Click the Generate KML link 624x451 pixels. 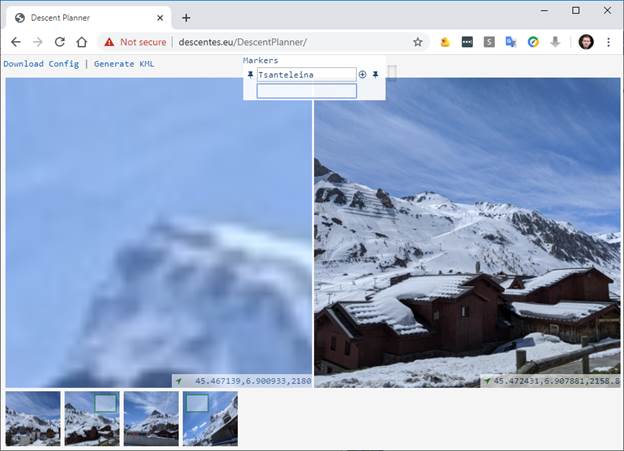click(124, 64)
